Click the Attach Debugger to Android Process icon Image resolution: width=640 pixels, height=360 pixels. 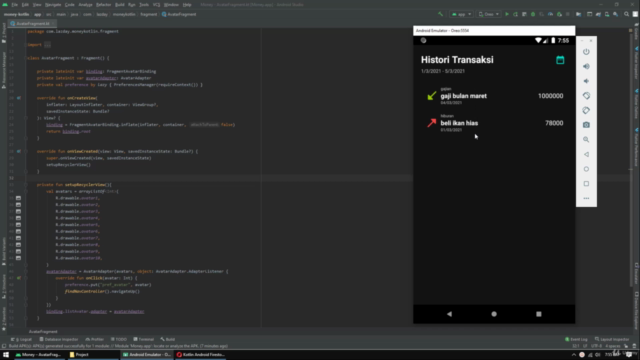pos(559,14)
